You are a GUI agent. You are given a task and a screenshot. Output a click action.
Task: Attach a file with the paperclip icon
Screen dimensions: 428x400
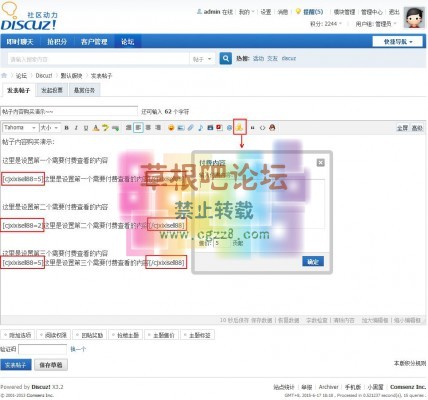coord(190,128)
